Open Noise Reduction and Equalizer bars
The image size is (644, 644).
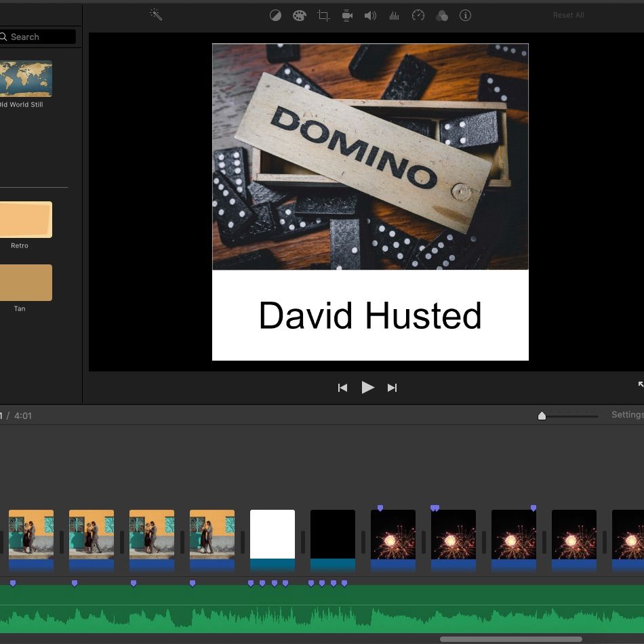point(394,16)
